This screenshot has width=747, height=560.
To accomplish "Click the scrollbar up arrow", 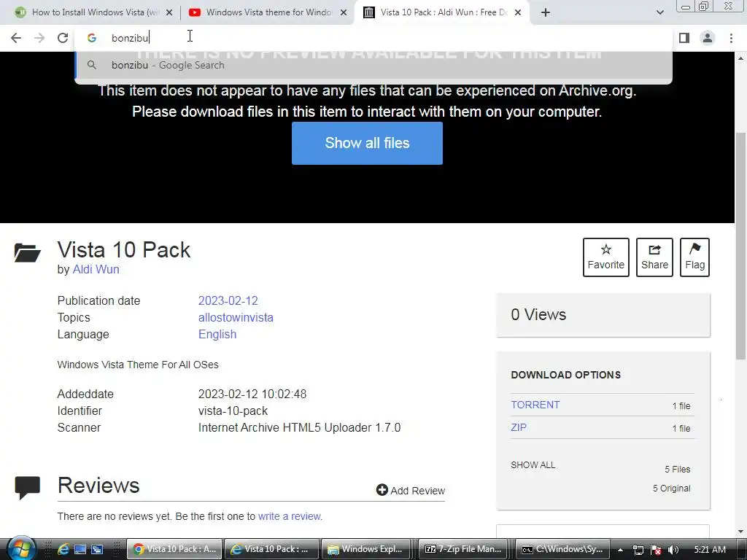I will pyautogui.click(x=740, y=58).
